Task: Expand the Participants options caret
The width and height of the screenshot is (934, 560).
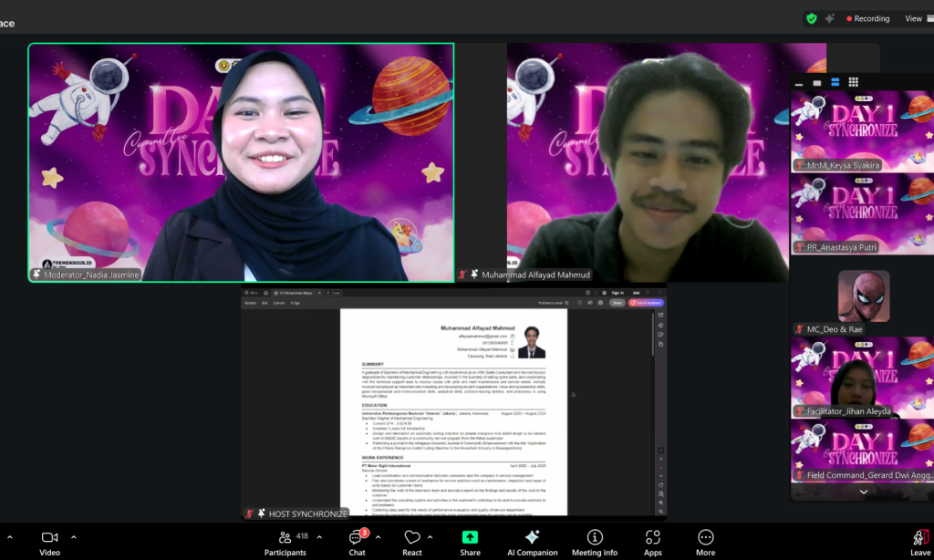Action: pyautogui.click(x=319, y=537)
